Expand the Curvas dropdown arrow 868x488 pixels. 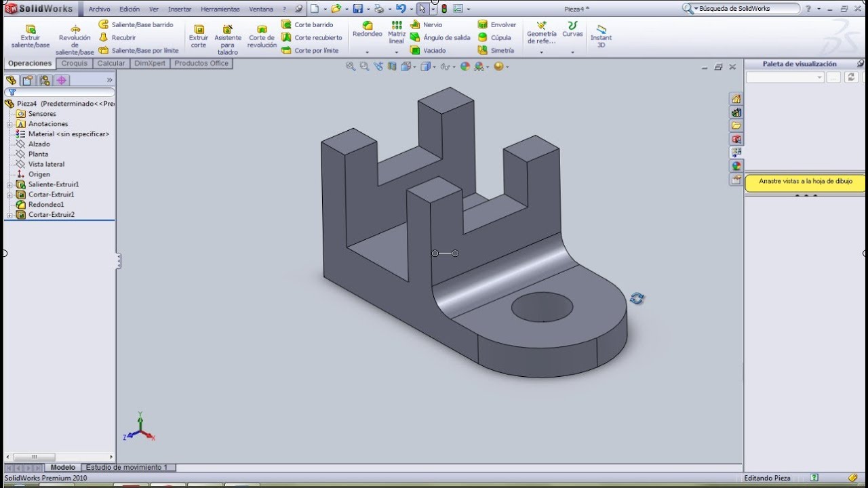pyautogui.click(x=572, y=52)
